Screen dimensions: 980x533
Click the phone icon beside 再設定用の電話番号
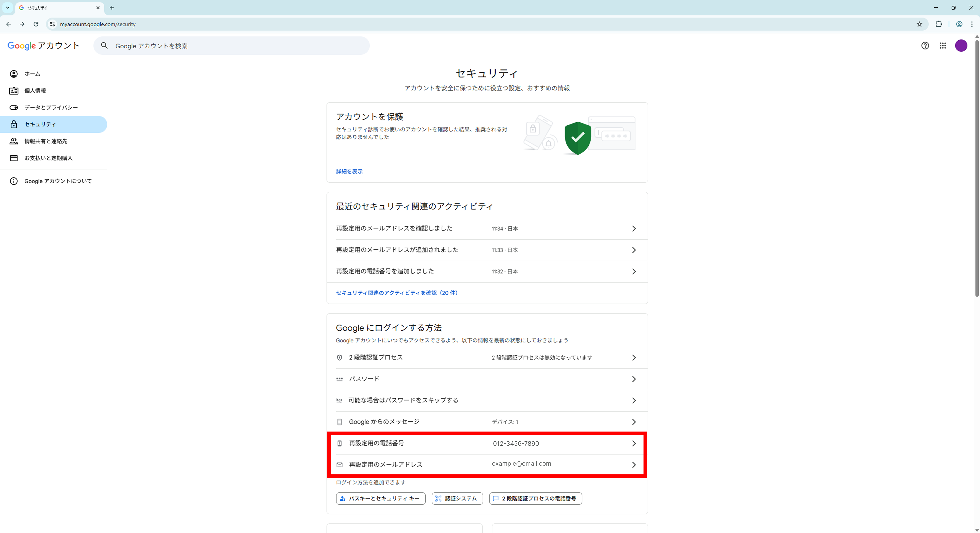339,443
